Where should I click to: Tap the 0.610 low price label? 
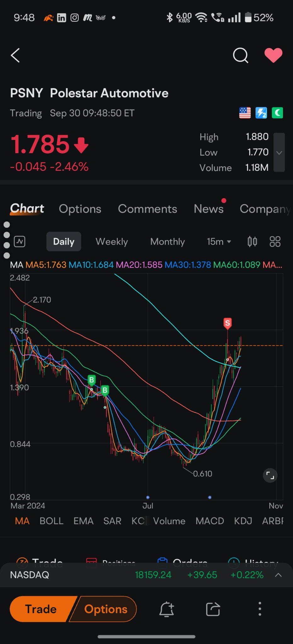click(202, 474)
